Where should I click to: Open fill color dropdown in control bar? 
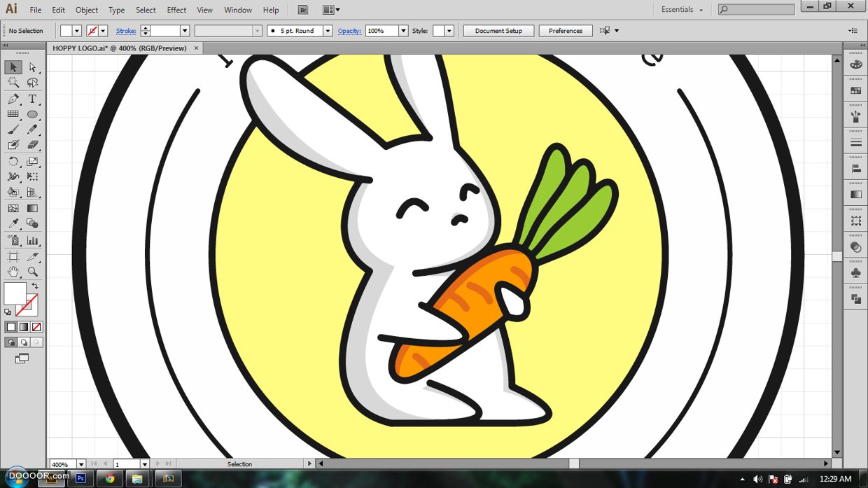click(77, 31)
